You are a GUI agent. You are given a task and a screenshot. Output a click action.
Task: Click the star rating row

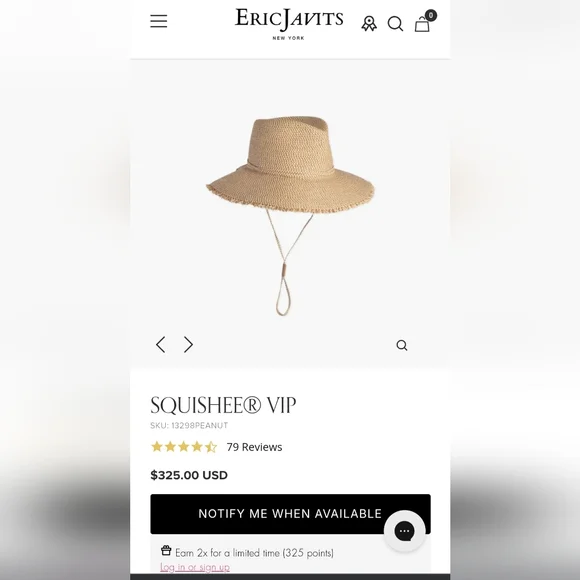[184, 447]
